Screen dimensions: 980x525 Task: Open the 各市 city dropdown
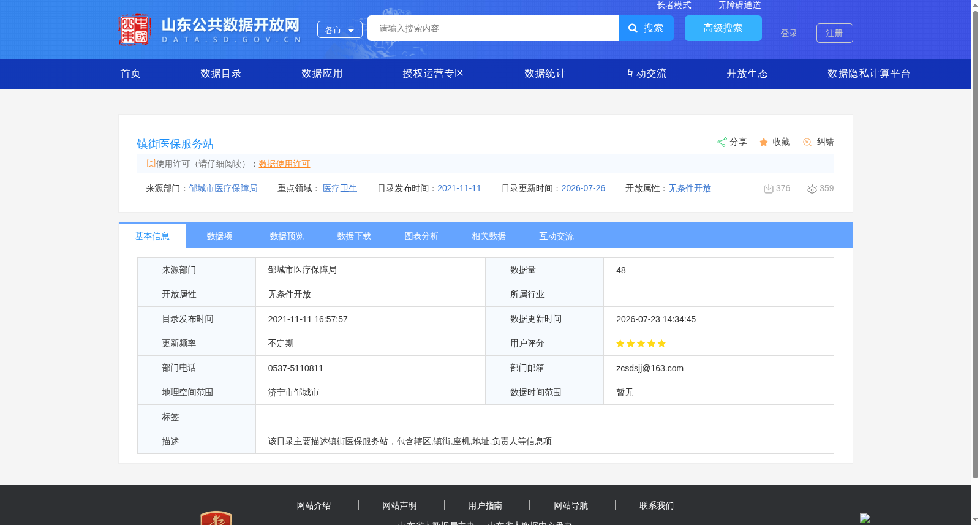click(x=340, y=29)
